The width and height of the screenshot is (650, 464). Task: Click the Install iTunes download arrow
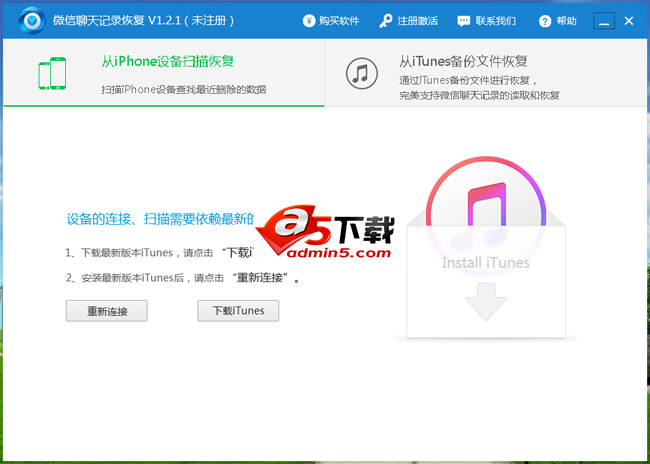click(486, 302)
